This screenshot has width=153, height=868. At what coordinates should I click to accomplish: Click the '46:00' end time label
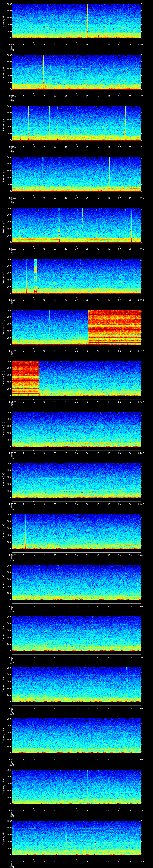click(x=141, y=96)
